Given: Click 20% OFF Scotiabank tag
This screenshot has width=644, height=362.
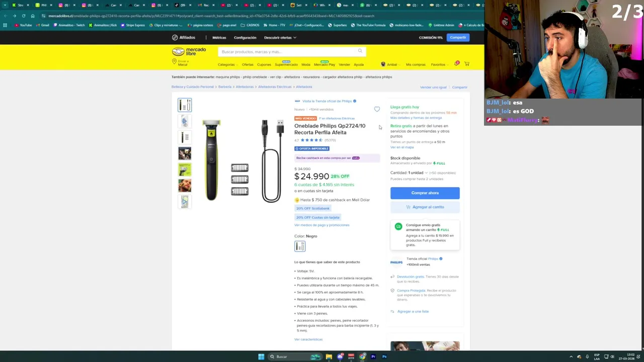Looking at the screenshot, I should [313, 208].
